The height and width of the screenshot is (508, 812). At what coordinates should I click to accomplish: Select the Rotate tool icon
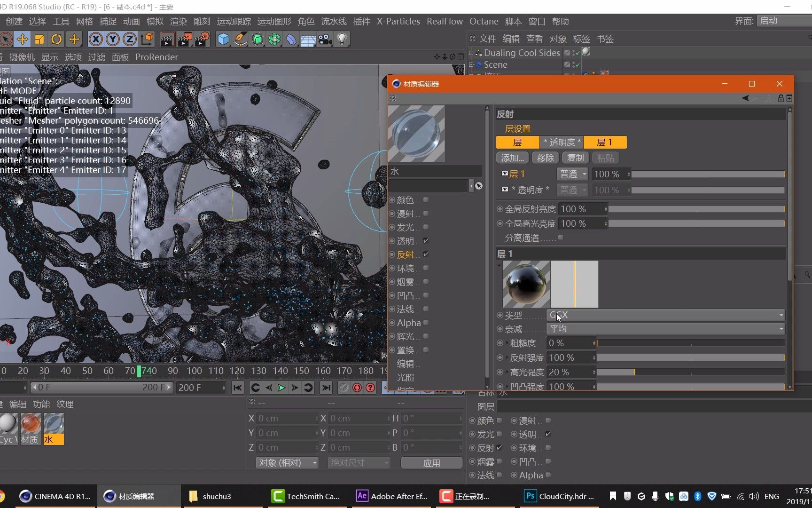click(56, 40)
